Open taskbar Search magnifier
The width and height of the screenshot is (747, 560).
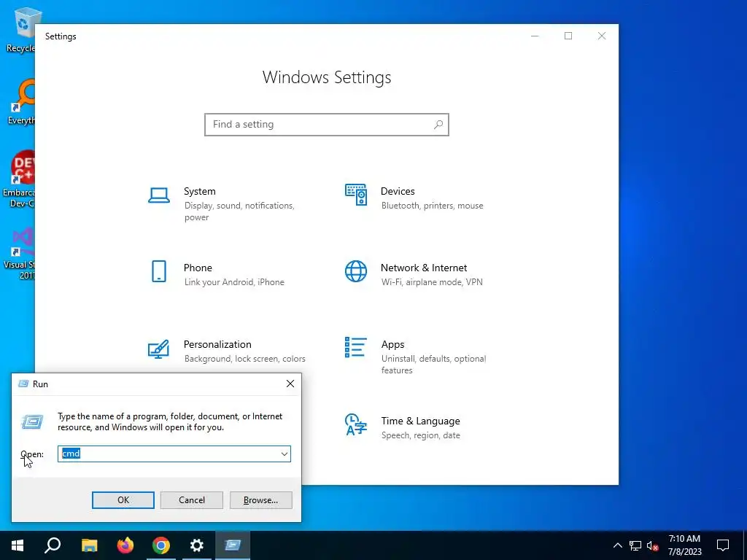tap(53, 545)
